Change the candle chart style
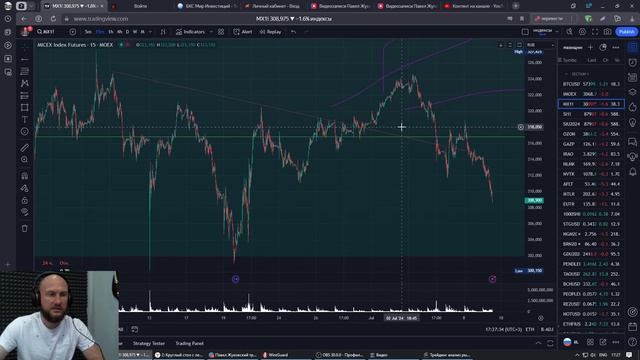Viewport: 640px width, 360px height. 163,32
